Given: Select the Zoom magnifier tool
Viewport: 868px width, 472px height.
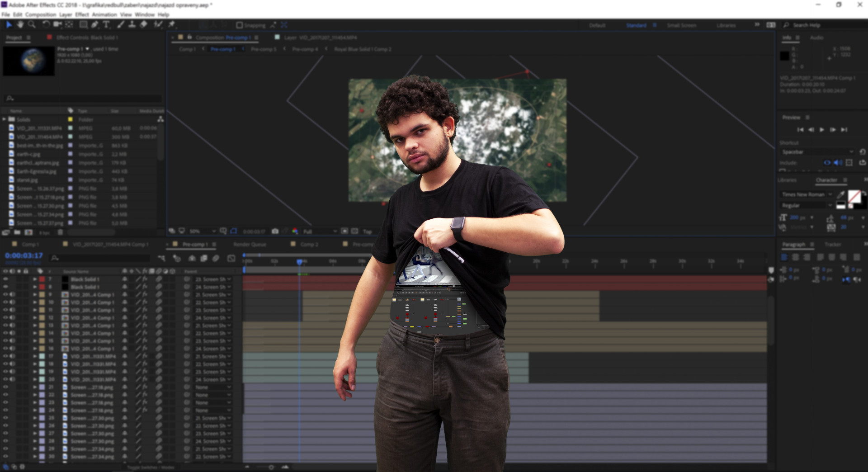Looking at the screenshot, I should pos(32,24).
